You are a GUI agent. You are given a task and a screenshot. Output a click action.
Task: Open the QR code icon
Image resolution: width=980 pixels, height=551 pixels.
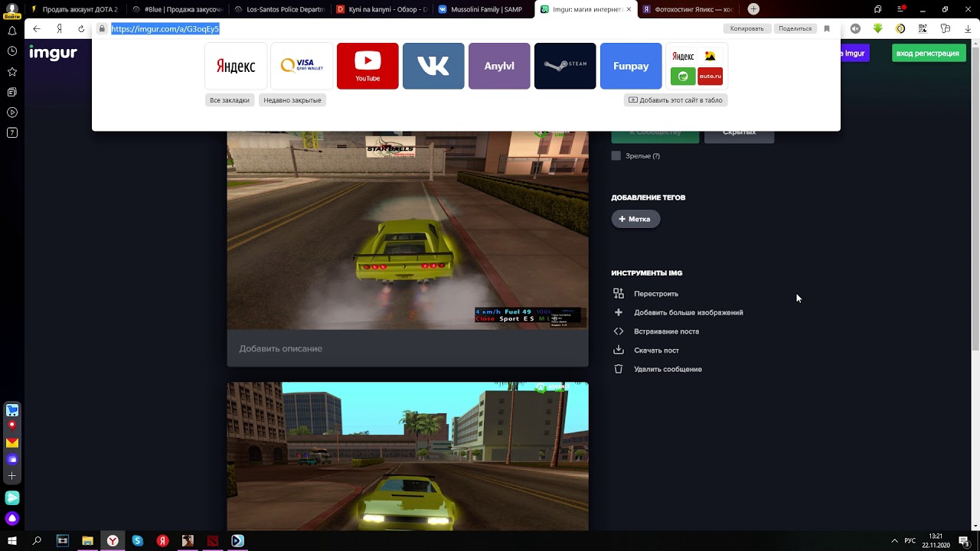pos(923,29)
